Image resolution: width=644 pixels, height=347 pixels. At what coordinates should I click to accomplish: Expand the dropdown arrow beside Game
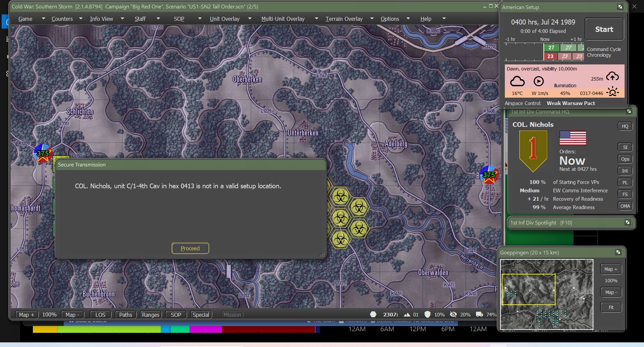43,18
